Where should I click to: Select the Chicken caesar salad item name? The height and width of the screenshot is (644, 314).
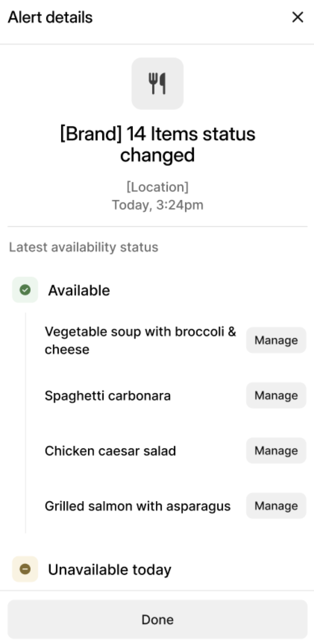110,451
